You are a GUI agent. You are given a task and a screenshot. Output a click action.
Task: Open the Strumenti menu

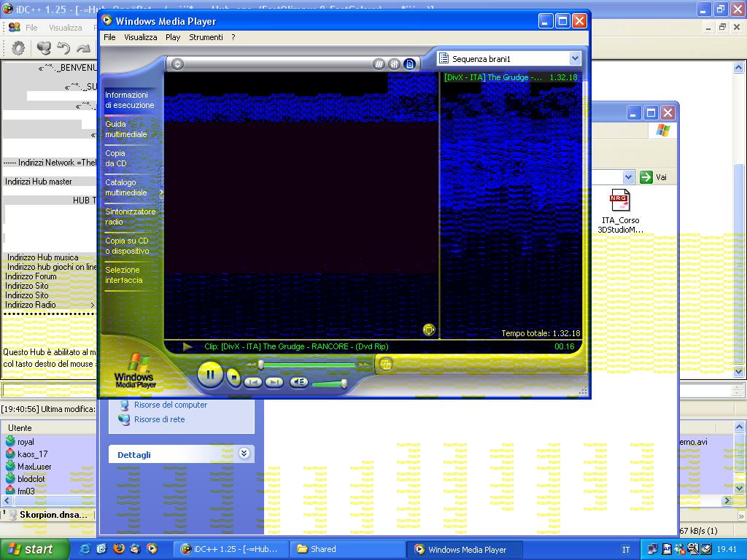coord(206,37)
